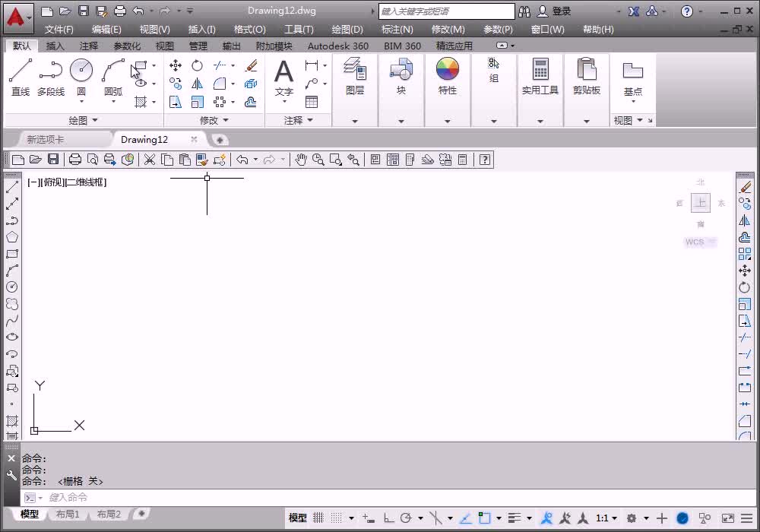Toggle dynamic input in status bar
Viewport: 760px width, 532px height.
pos(369,518)
